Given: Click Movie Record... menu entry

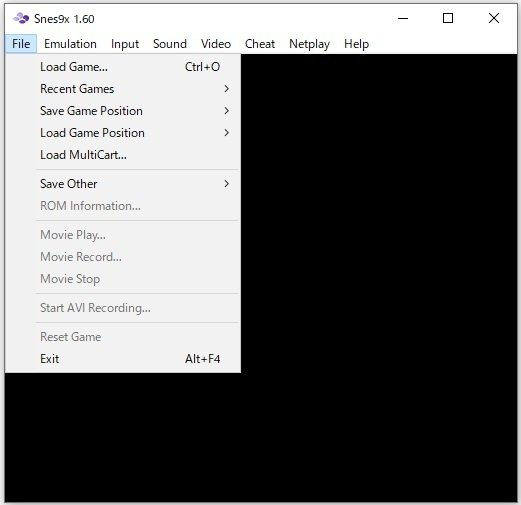Looking at the screenshot, I should [123, 257].
